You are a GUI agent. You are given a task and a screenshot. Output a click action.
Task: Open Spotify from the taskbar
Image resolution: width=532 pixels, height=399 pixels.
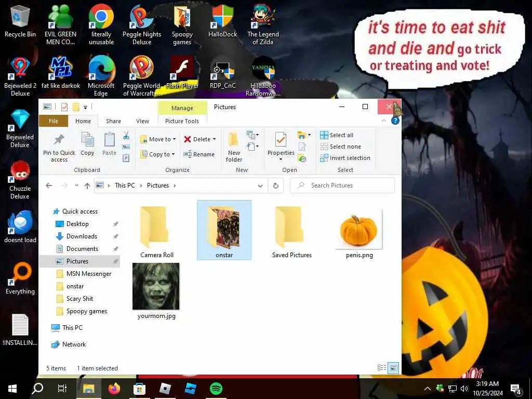point(216,388)
